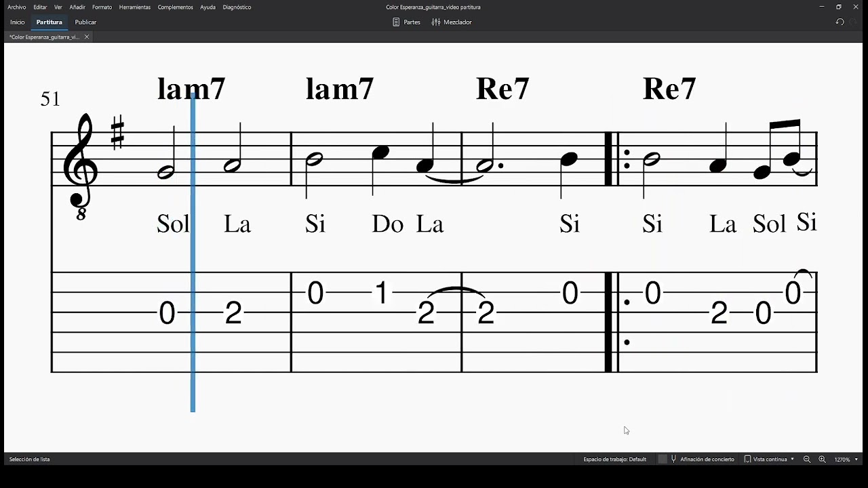
Task: Select tablature fret 0 under first Sol
Action: tap(167, 313)
